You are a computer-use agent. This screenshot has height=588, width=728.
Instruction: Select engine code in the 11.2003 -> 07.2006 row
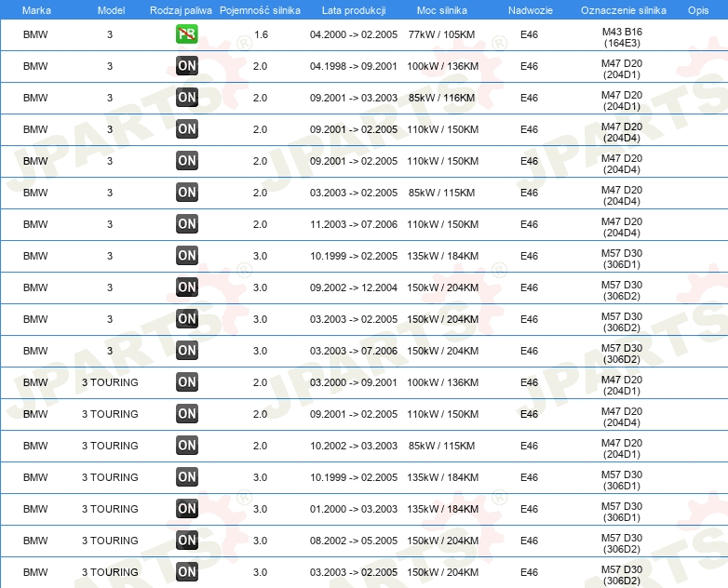point(622,227)
